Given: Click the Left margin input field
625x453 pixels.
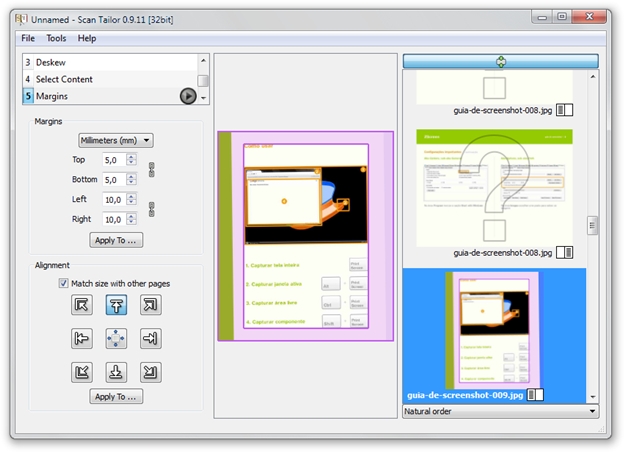Looking at the screenshot, I should 115,199.
